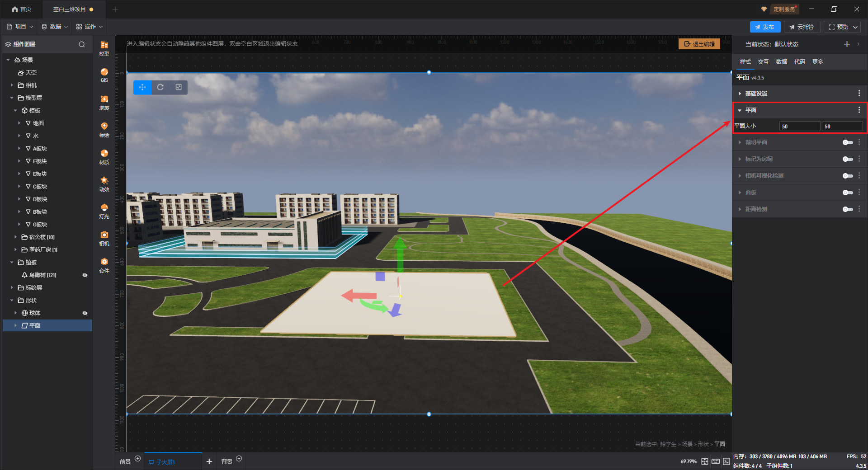
Task: Turn on the 相机可视化检测 switch
Action: tap(848, 176)
